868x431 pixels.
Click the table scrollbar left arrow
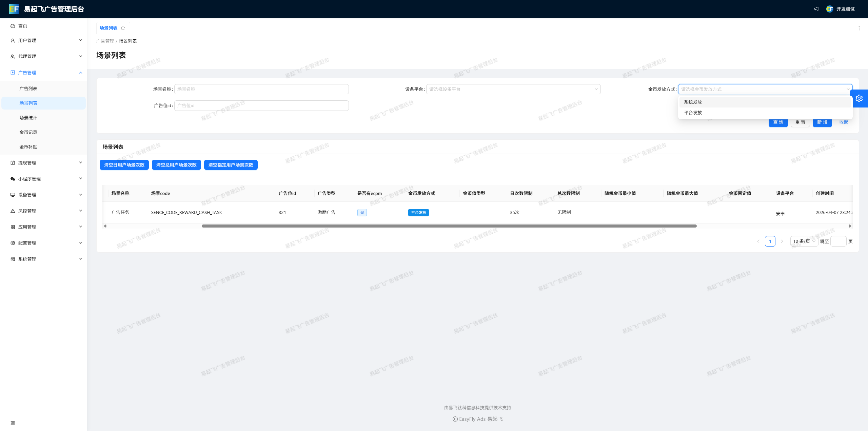point(105,226)
